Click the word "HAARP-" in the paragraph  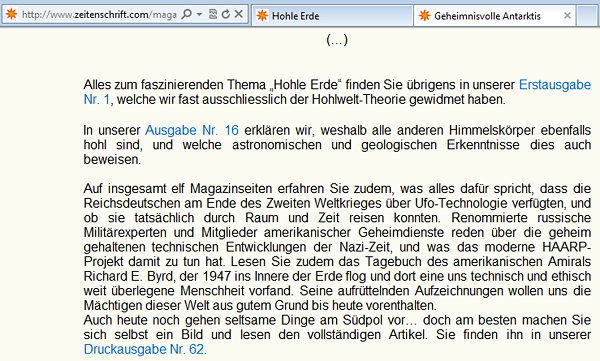click(x=567, y=247)
